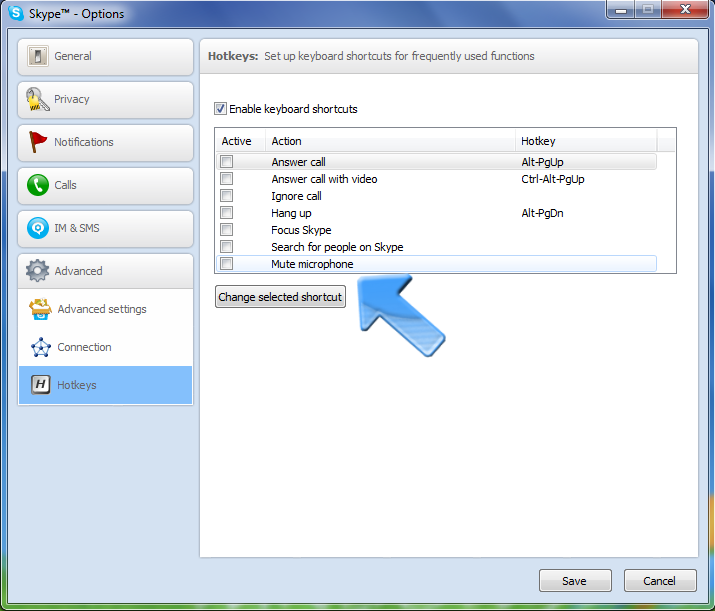Cancel the options dialog
This screenshot has height=611, width=715.
660,580
